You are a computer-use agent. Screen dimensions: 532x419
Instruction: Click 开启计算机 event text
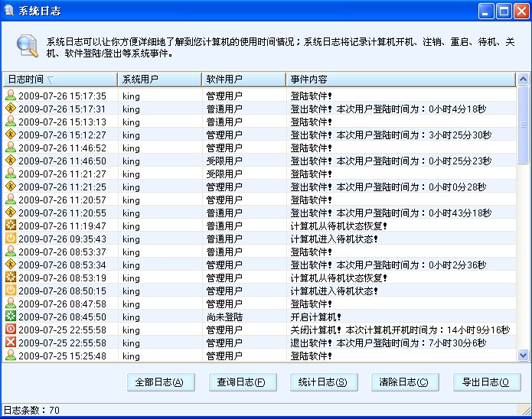[315, 317]
